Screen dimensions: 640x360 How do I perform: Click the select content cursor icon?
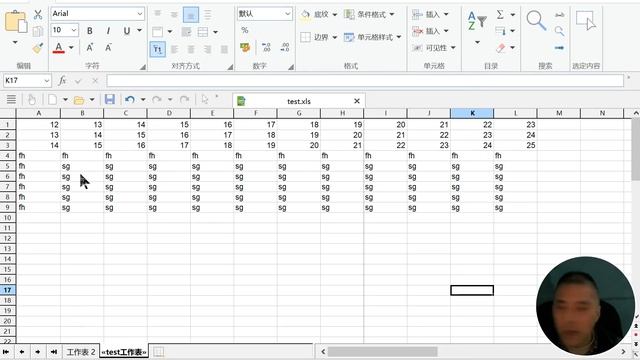click(586, 21)
